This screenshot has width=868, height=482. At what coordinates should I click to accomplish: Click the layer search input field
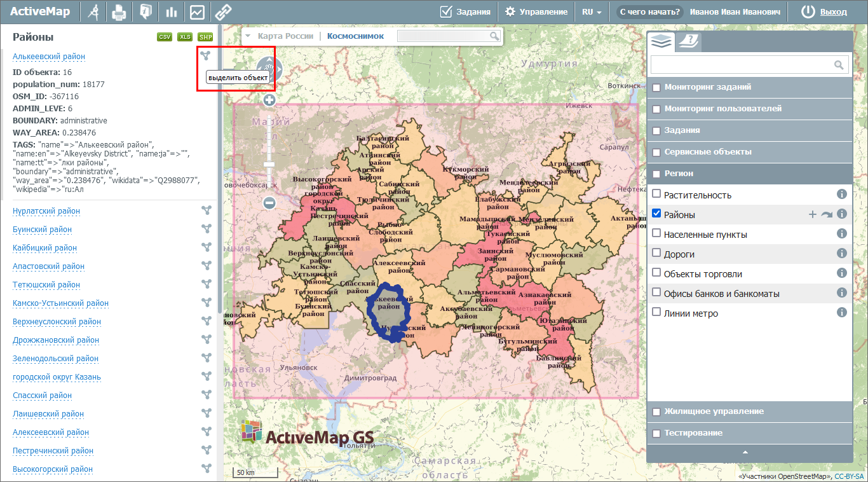(x=742, y=64)
